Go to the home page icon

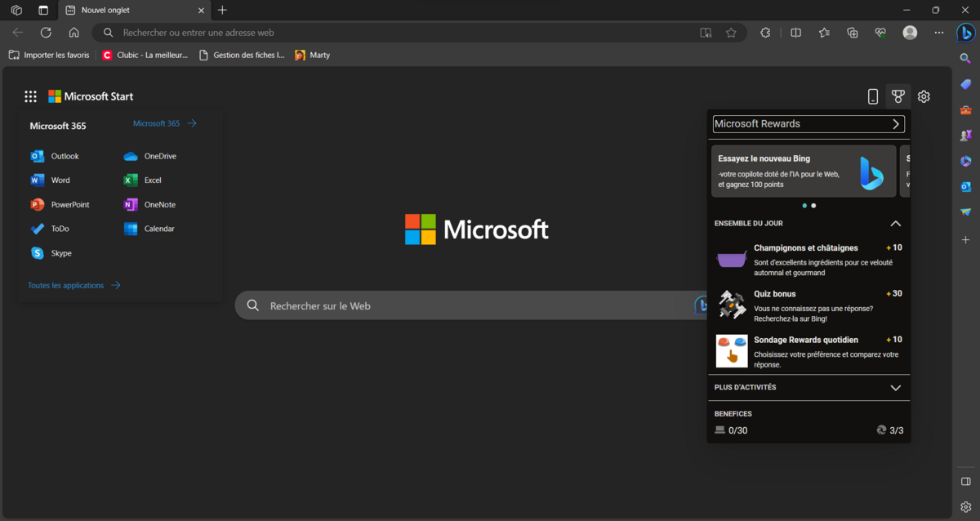(x=73, y=33)
